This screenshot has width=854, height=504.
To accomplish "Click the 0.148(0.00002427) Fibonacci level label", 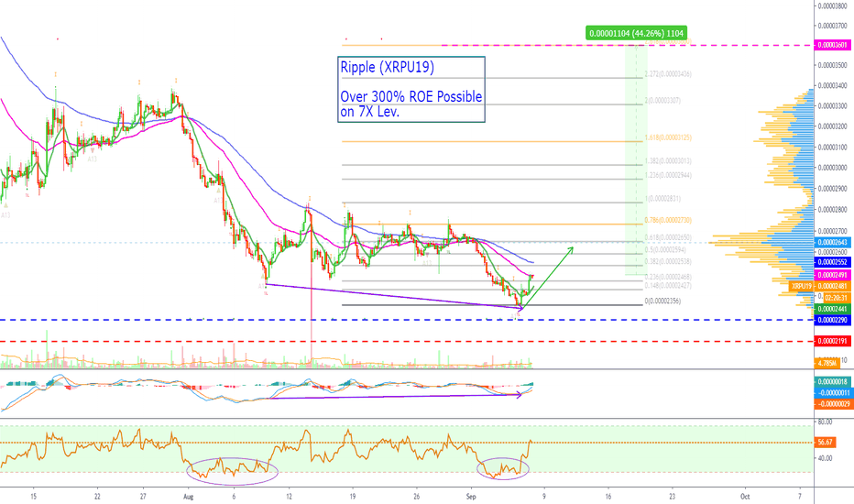I will [668, 286].
